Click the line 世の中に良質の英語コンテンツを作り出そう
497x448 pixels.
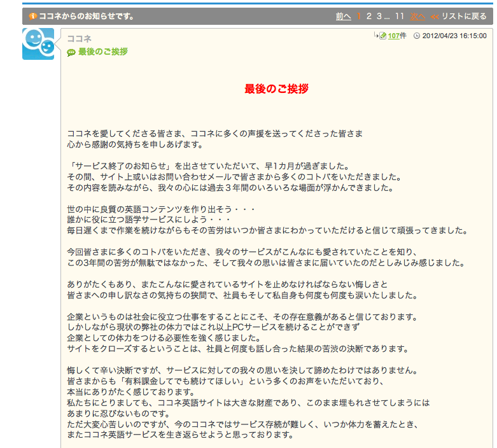161,209
